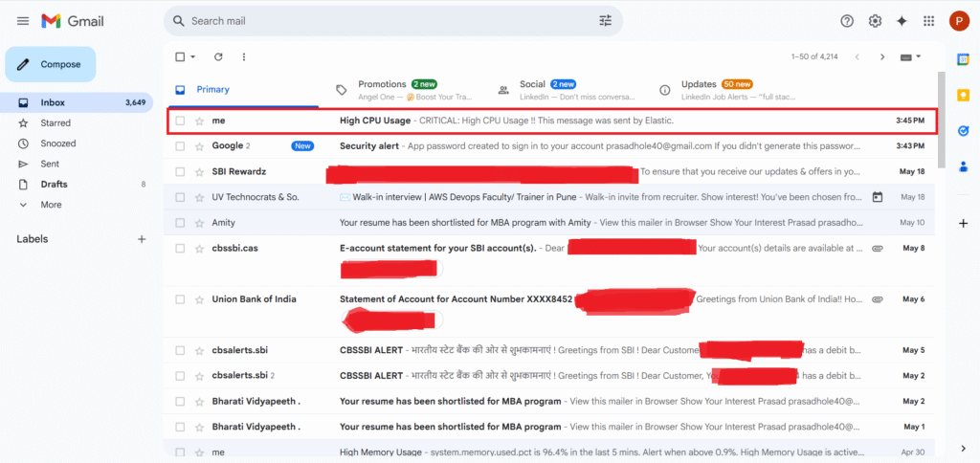Click the Compose button
980x463 pixels.
click(51, 64)
